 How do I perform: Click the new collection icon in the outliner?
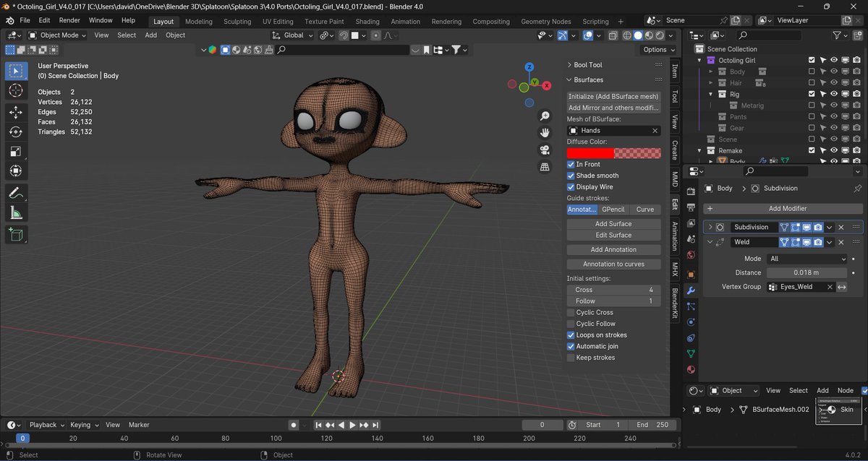tap(856, 35)
